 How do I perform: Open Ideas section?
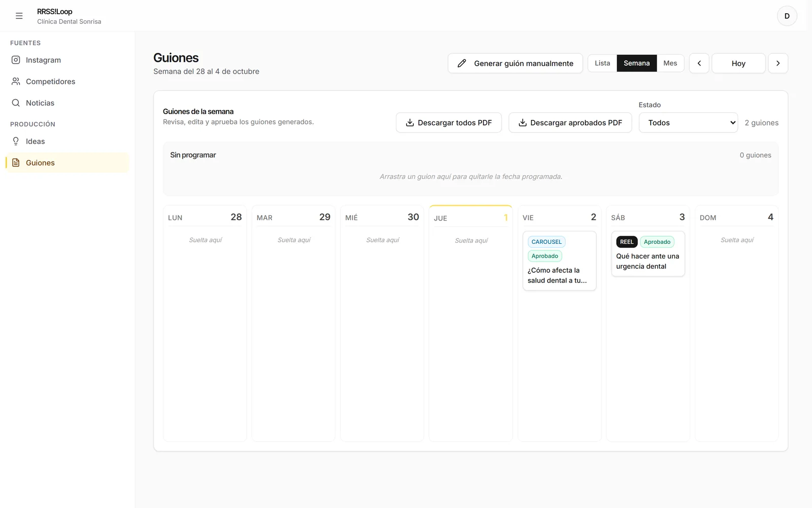pos(67,141)
